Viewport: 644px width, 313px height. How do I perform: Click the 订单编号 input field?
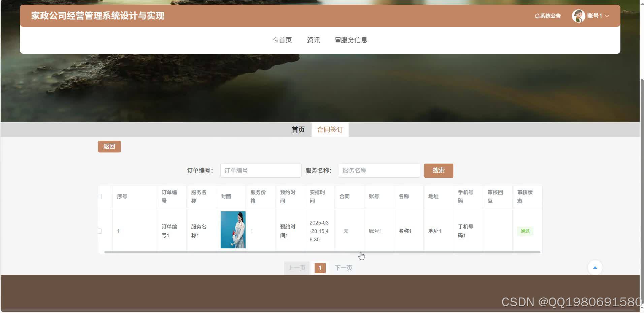pyautogui.click(x=260, y=170)
